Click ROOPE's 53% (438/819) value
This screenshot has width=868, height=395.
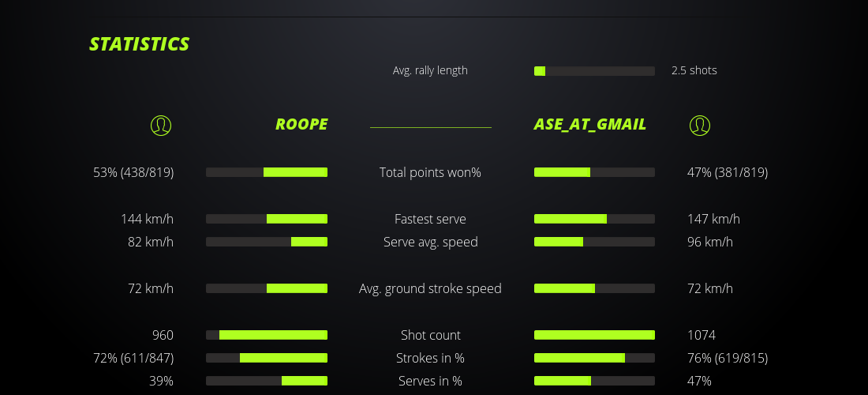click(x=133, y=172)
